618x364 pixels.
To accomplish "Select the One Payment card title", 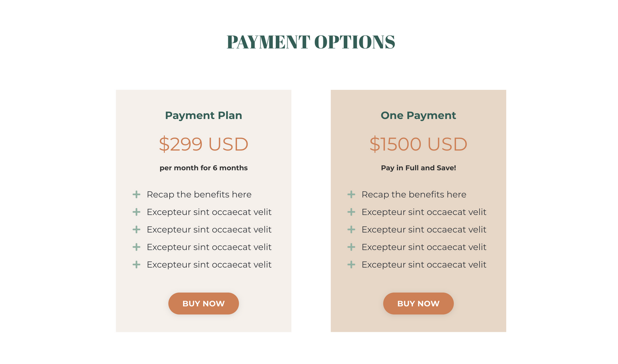I will pyautogui.click(x=418, y=115).
